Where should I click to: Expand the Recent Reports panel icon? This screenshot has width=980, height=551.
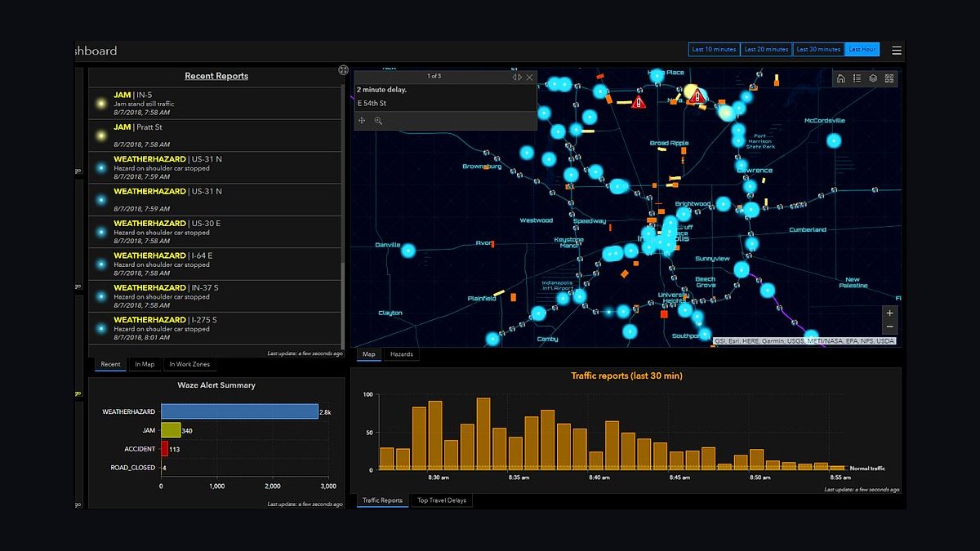344,71
